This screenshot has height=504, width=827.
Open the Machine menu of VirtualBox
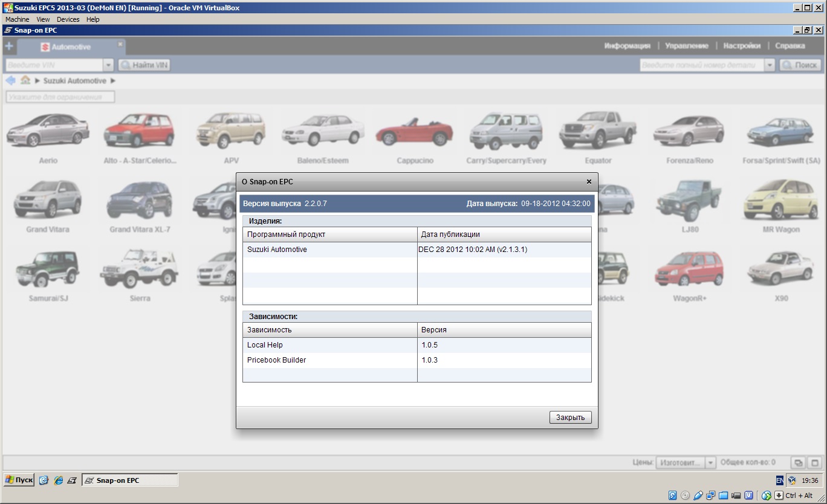click(17, 19)
